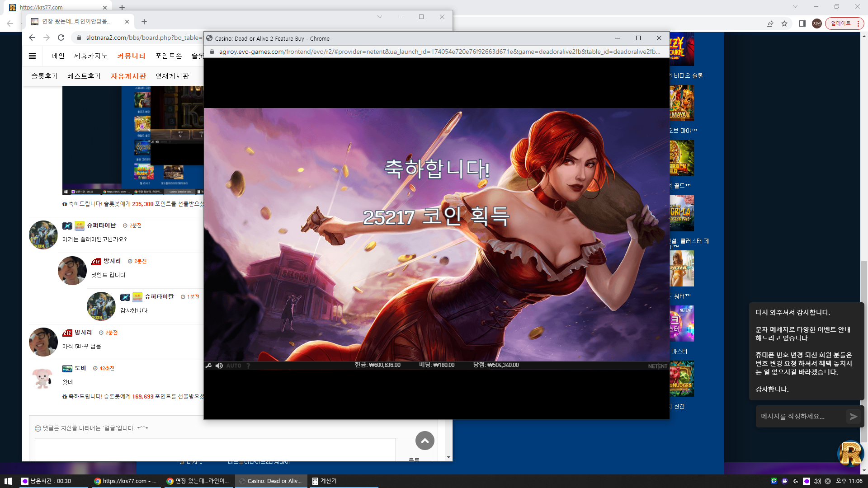Viewport: 868px width, 488px height.
Task: Open system volume control in tray
Action: click(x=817, y=481)
